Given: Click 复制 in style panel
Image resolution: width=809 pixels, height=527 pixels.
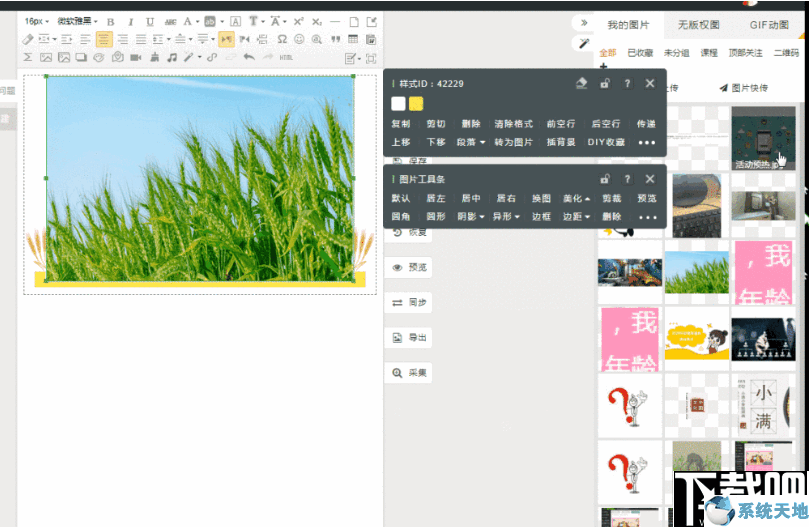Looking at the screenshot, I should 401,124.
